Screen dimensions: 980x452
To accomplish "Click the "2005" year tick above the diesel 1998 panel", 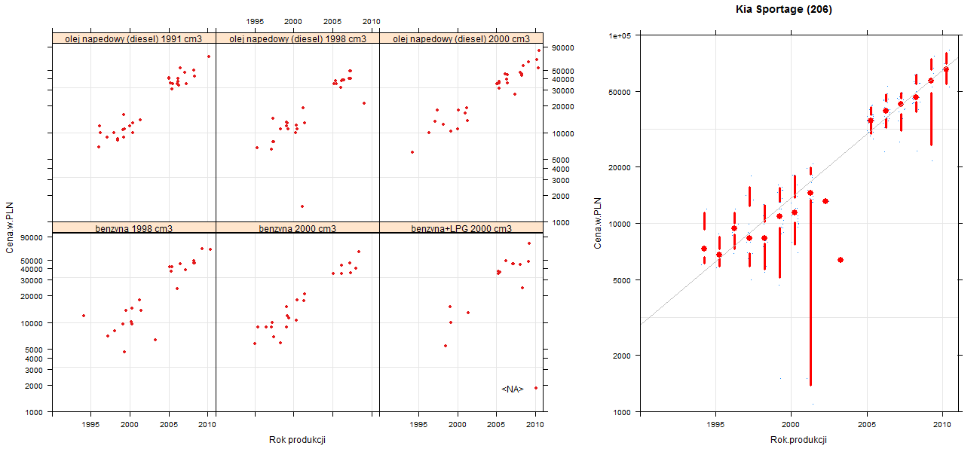I will point(332,21).
